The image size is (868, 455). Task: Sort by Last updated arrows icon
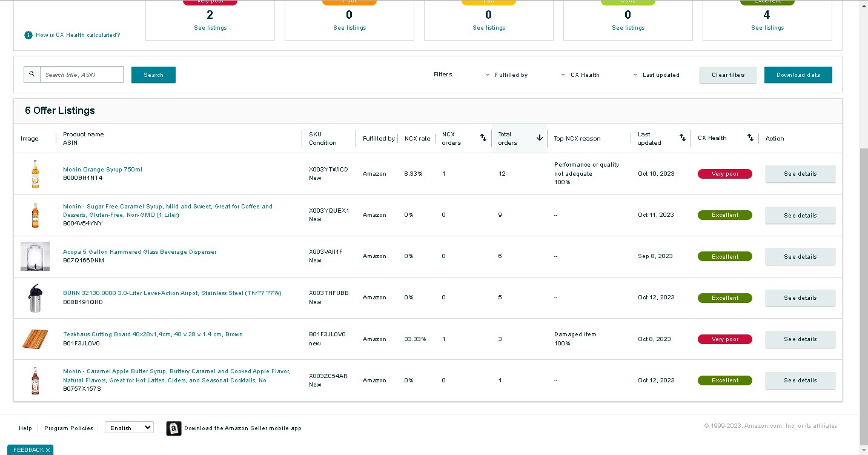pos(683,138)
